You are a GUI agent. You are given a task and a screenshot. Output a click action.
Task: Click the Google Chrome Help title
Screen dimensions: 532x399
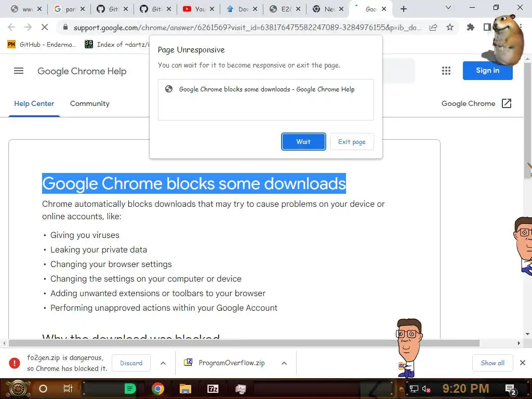(82, 71)
